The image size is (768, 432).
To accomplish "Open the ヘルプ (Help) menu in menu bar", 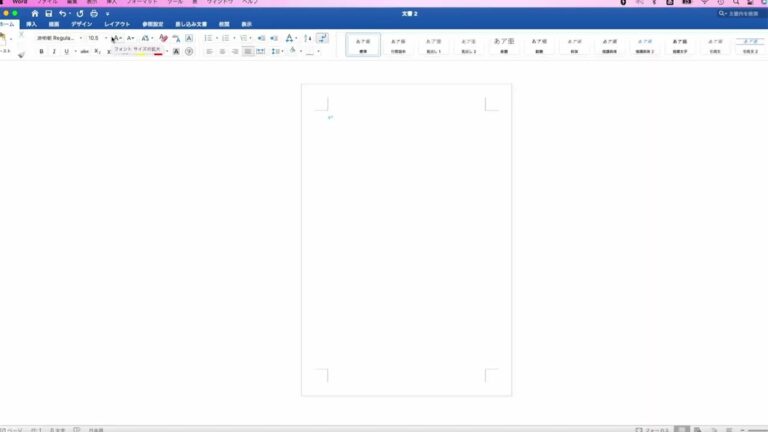I will pos(250,2).
